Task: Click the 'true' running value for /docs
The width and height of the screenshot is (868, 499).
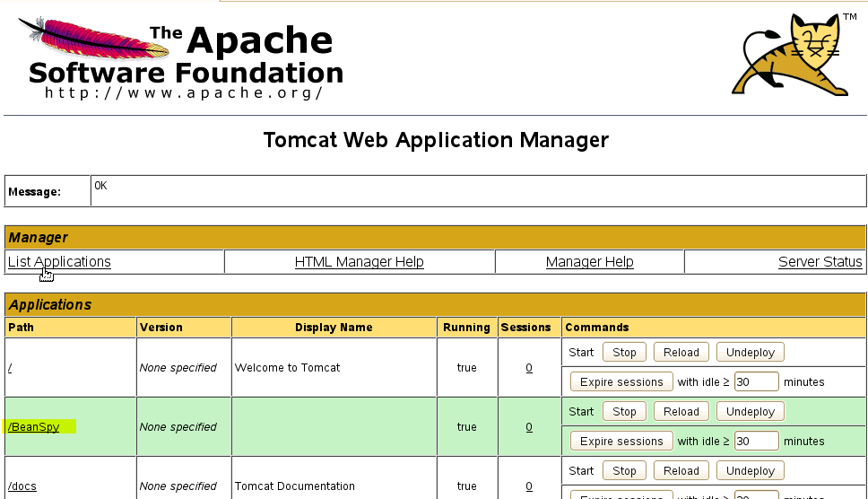Action: click(466, 486)
